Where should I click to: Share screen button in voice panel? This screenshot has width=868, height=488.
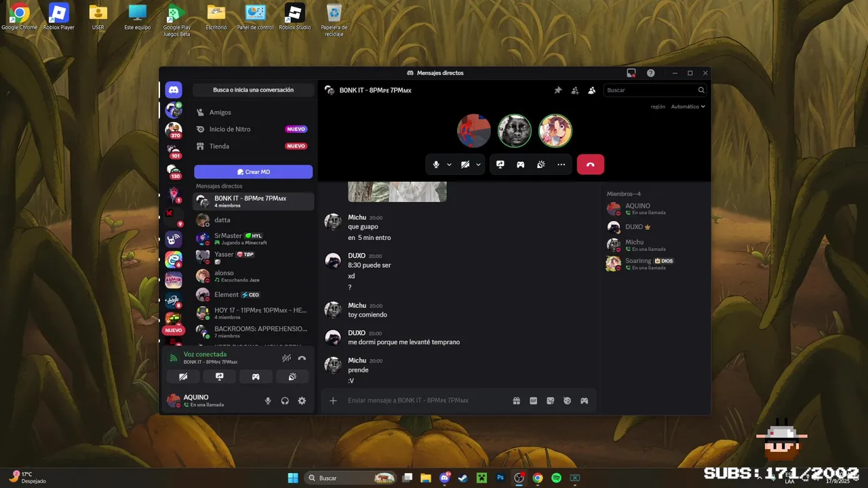click(220, 377)
